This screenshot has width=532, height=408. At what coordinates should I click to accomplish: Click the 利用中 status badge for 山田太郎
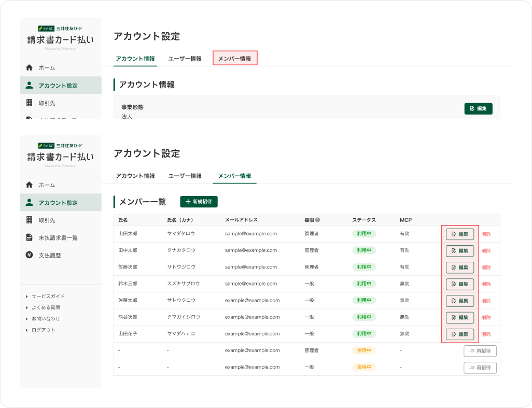point(364,233)
